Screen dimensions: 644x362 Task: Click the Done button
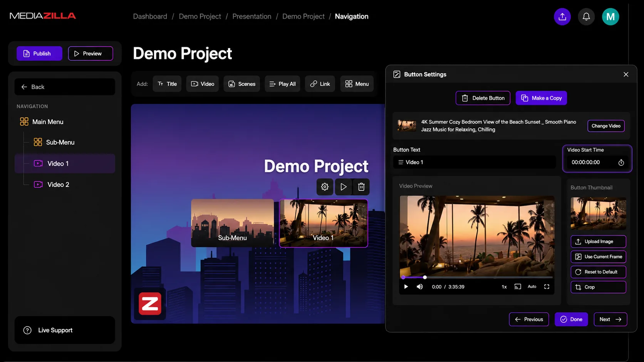pos(571,319)
